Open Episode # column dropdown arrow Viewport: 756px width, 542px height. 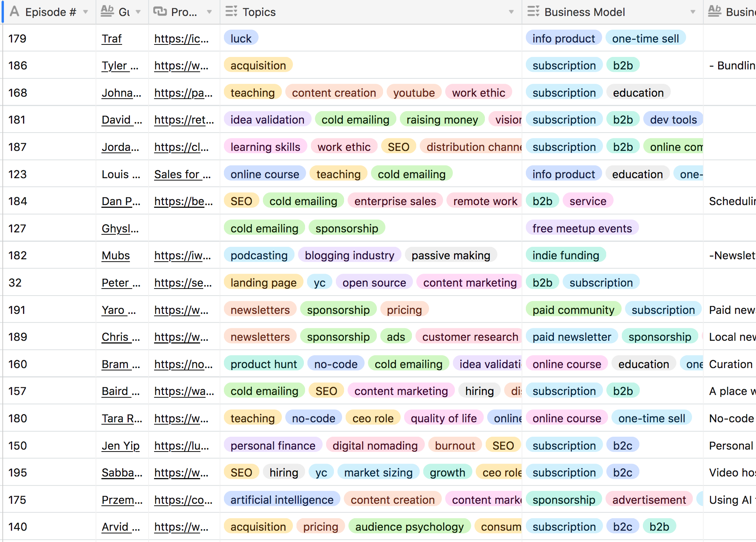pos(85,12)
